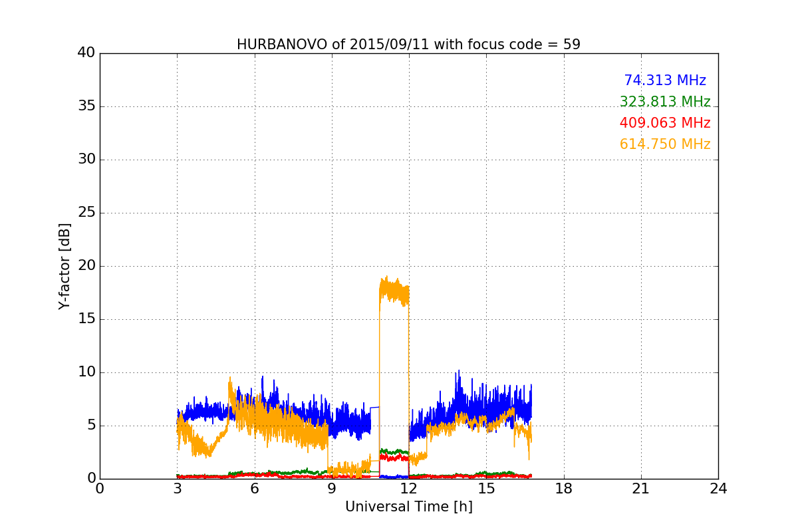The image size is (798, 532).
Task: Click the x-axis tick label 6
Action: click(255, 489)
